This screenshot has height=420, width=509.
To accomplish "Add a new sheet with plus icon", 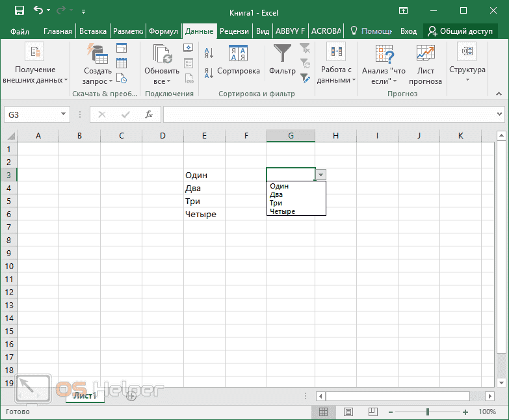I will (131, 395).
